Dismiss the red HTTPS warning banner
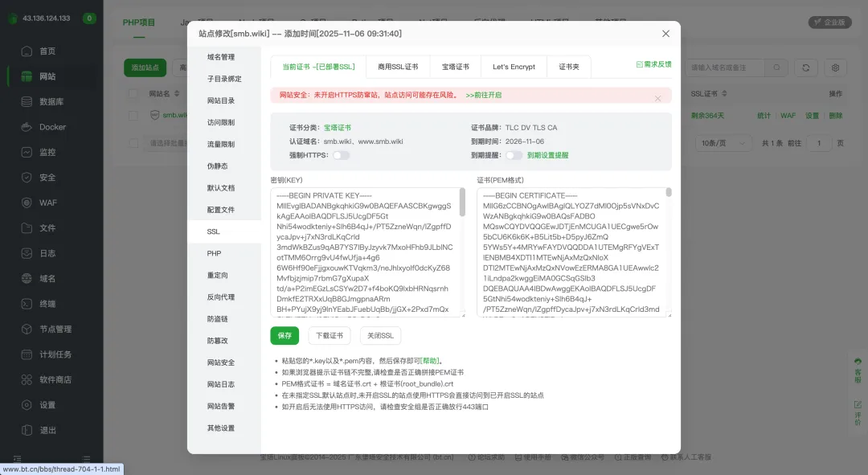Screen dimensions: 868x475 657,98
